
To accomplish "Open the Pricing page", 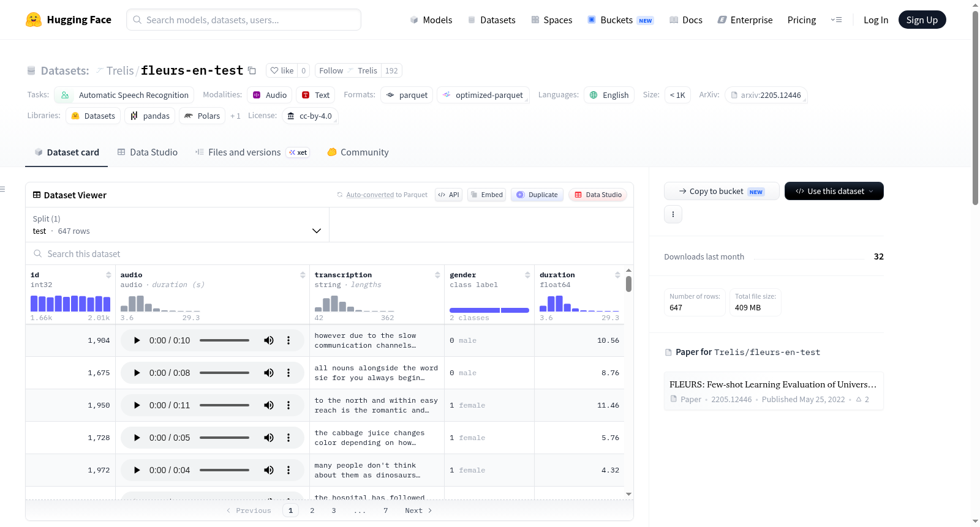I will tap(802, 20).
